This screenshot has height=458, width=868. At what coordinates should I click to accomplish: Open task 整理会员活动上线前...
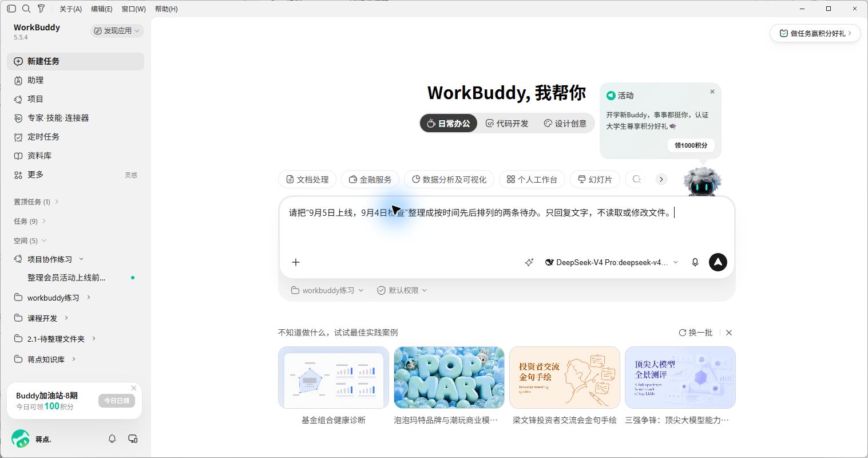click(x=76, y=278)
